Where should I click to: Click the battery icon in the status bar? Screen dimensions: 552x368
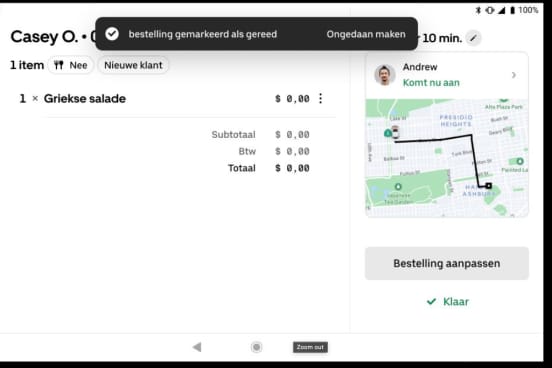tap(513, 10)
